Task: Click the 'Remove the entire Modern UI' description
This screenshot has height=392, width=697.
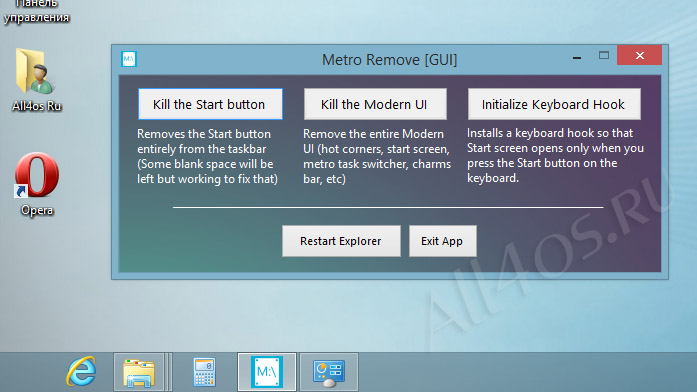Action: tap(377, 156)
